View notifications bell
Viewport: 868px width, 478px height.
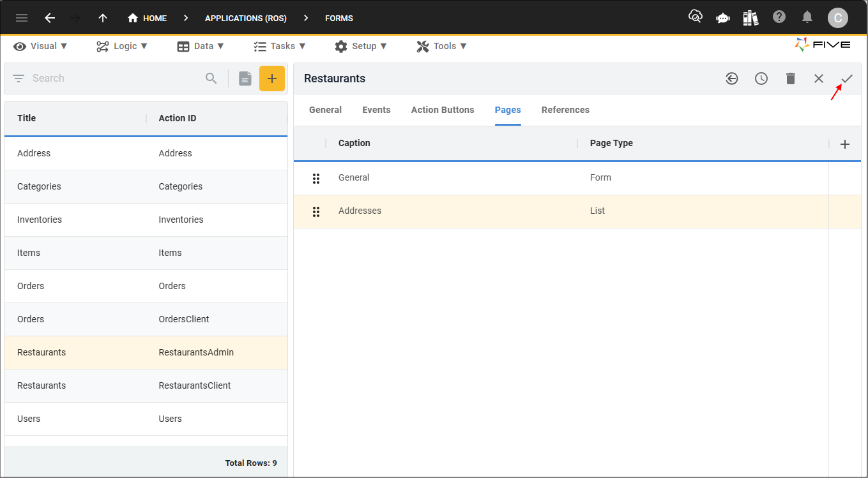tap(807, 17)
